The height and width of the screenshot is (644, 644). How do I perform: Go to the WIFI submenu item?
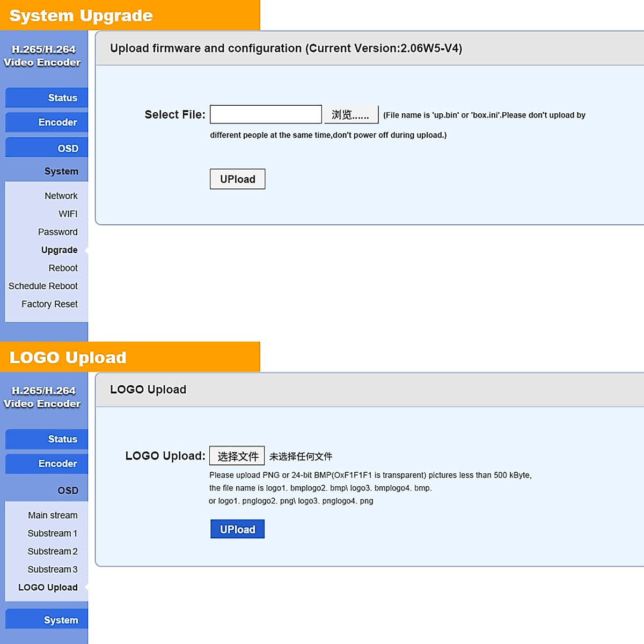(x=68, y=214)
